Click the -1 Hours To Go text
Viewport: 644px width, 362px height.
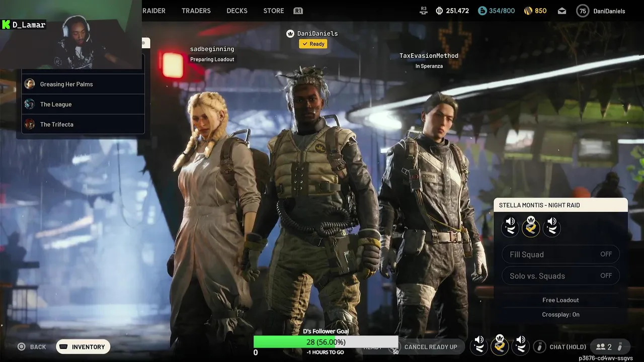pos(326,352)
